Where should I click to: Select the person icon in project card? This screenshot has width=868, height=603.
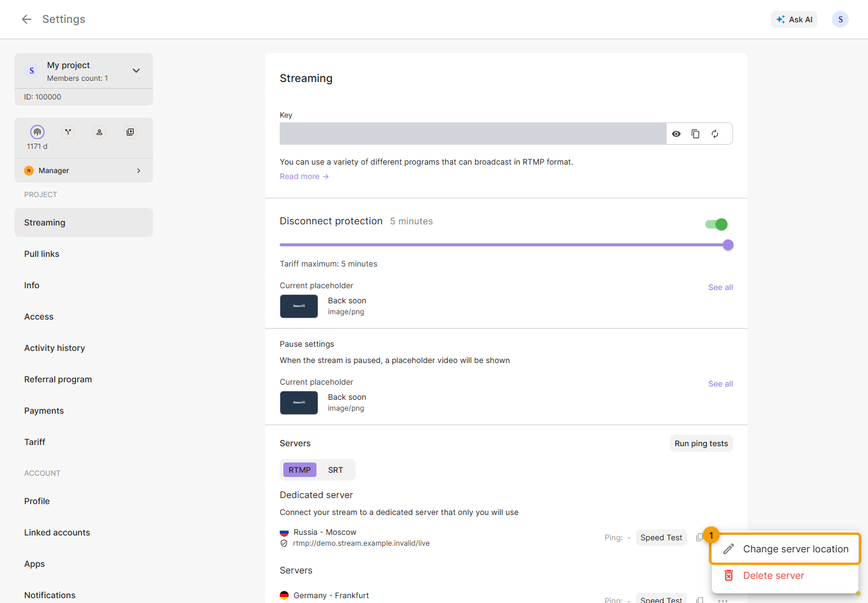tap(99, 132)
